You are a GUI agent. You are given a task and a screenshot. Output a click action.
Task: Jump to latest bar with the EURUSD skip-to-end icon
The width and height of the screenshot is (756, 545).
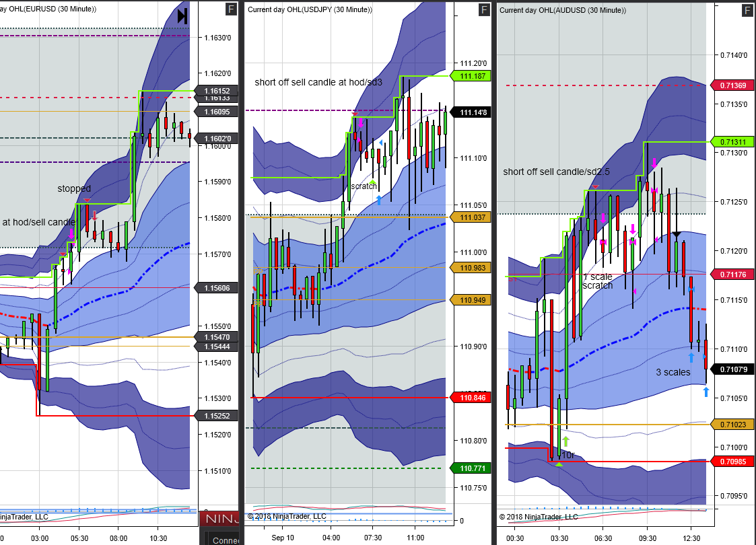[x=182, y=16]
